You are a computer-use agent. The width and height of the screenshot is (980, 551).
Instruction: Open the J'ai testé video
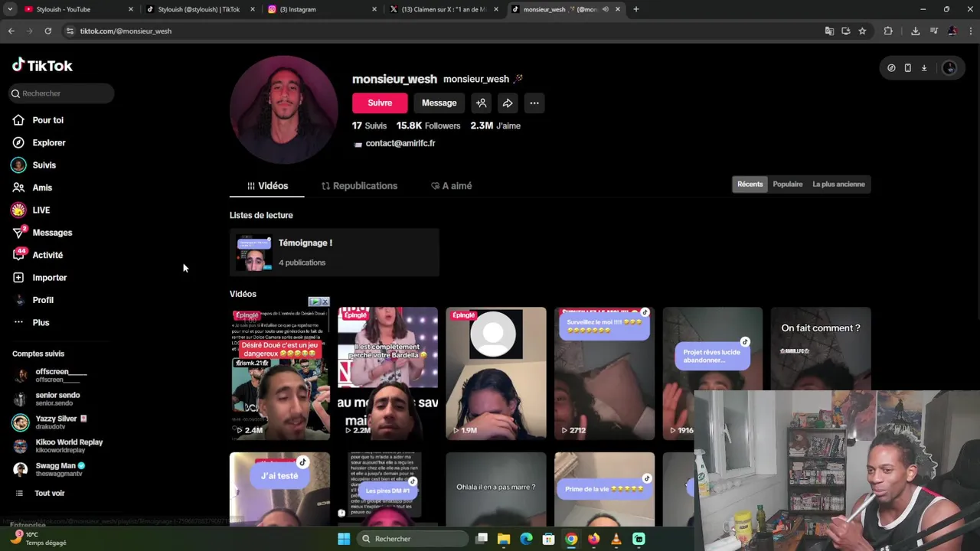[279, 489]
